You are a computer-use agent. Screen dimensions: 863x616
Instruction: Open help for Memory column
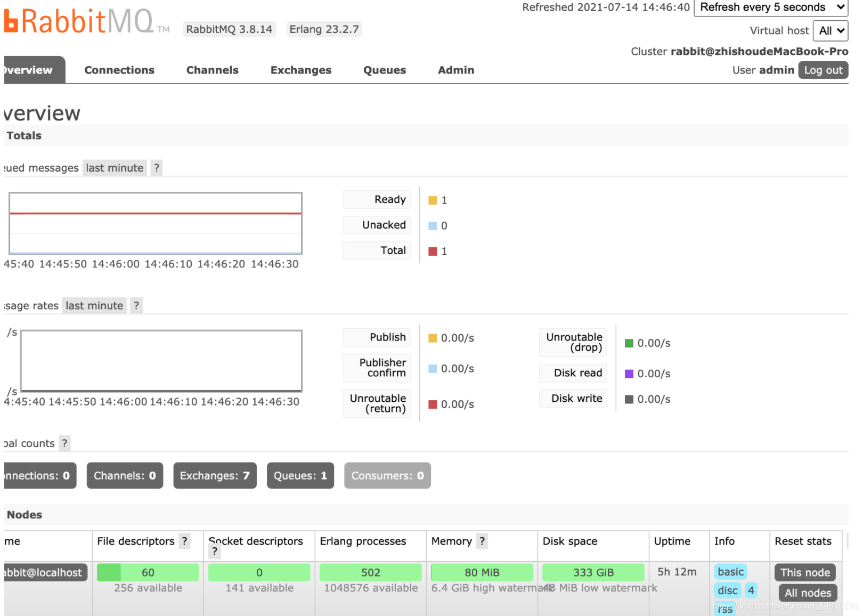pos(482,541)
